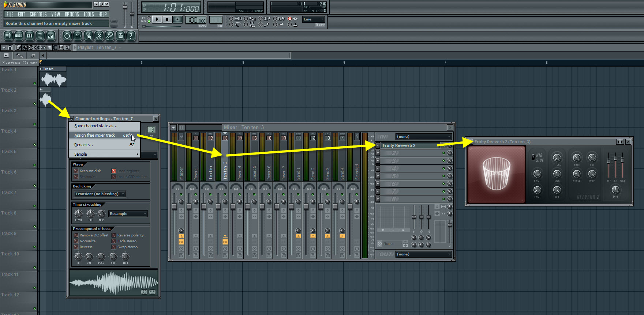The image size is (644, 315).
Task: Open the Line snap dropdown
Action: click(314, 19)
